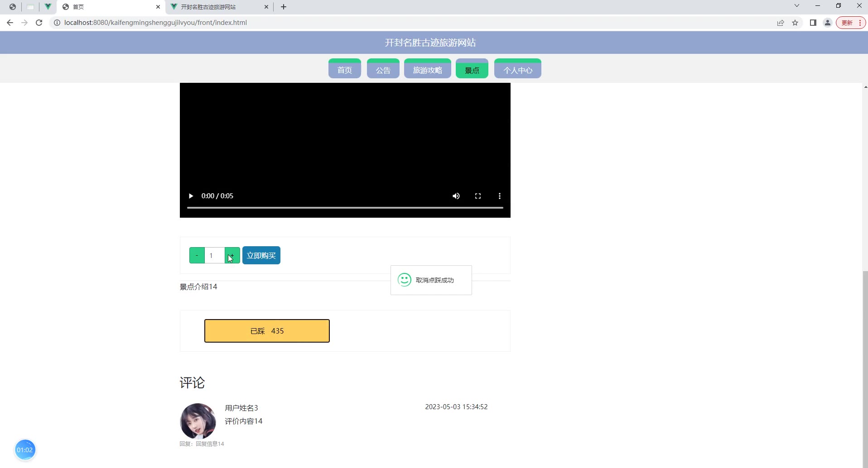Viewport: 868px width, 468px height.
Task: Increase quantity with plus button
Action: 232,255
